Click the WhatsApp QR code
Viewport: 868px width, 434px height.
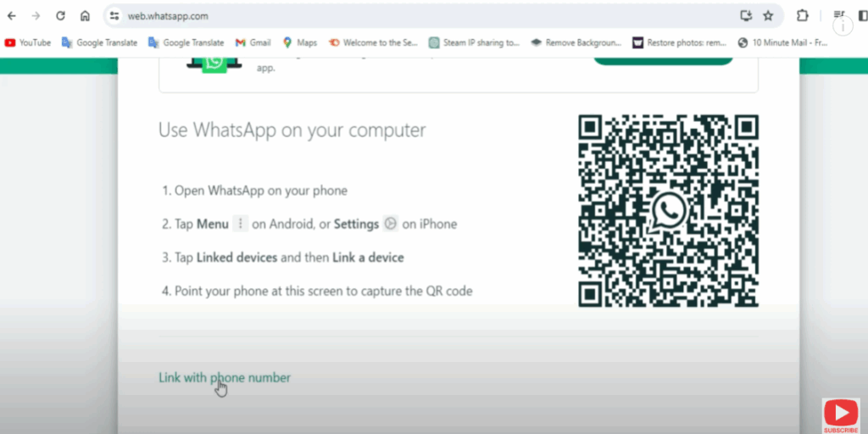[x=668, y=211]
